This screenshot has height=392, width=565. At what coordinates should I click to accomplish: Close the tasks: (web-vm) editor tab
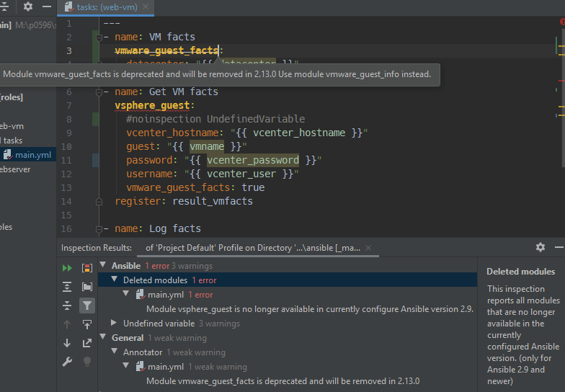(146, 7)
